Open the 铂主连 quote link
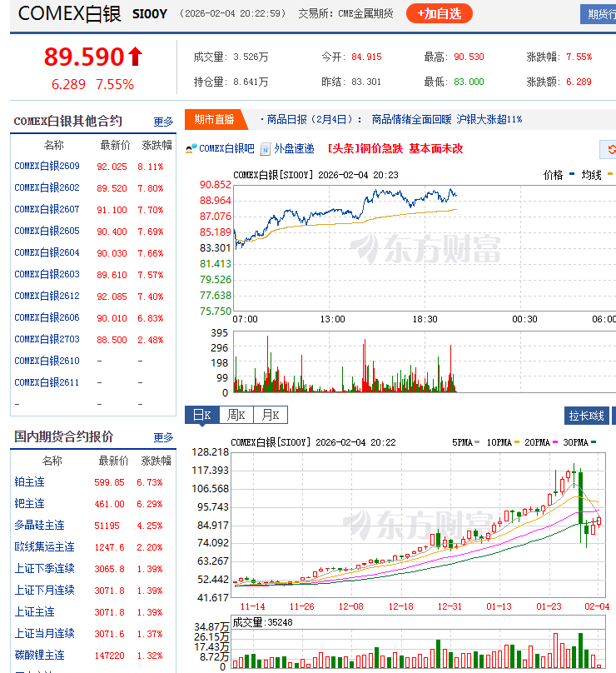Image resolution: width=616 pixels, height=673 pixels. [30, 482]
